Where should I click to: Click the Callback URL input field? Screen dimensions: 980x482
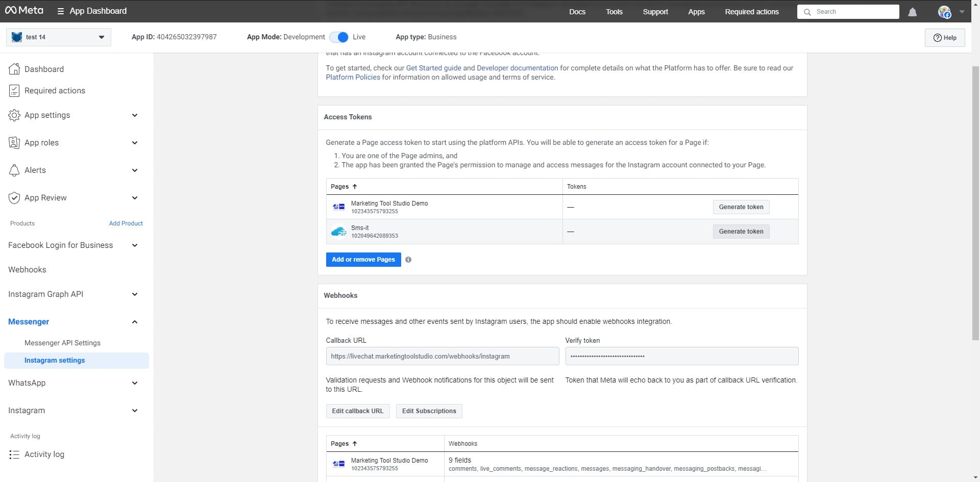442,356
